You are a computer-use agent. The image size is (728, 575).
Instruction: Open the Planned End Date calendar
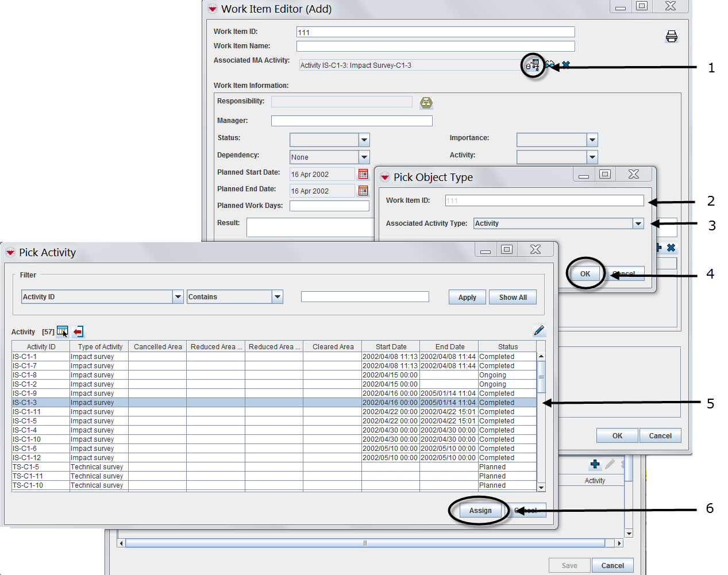tap(363, 191)
